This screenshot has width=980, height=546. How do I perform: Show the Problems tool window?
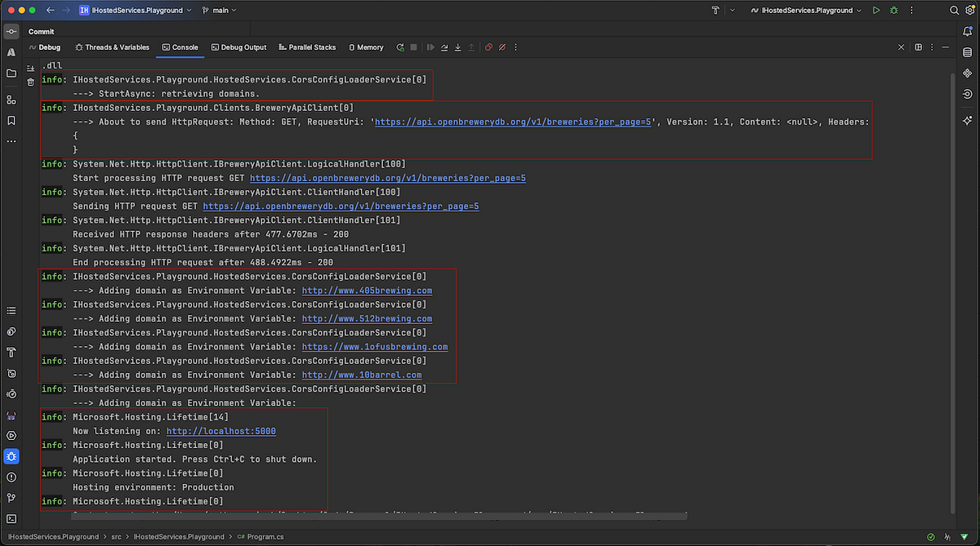click(12, 477)
